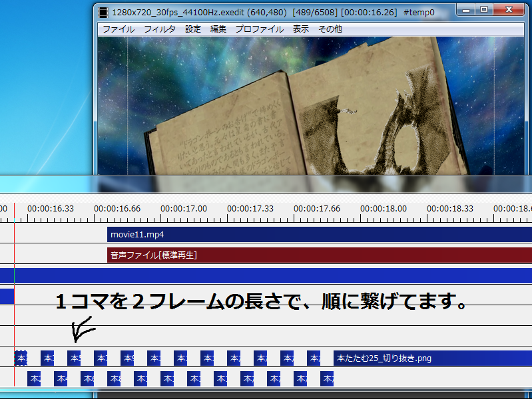The image size is (532, 399).
Task: Open the 設定 menu
Action: pos(193,29)
